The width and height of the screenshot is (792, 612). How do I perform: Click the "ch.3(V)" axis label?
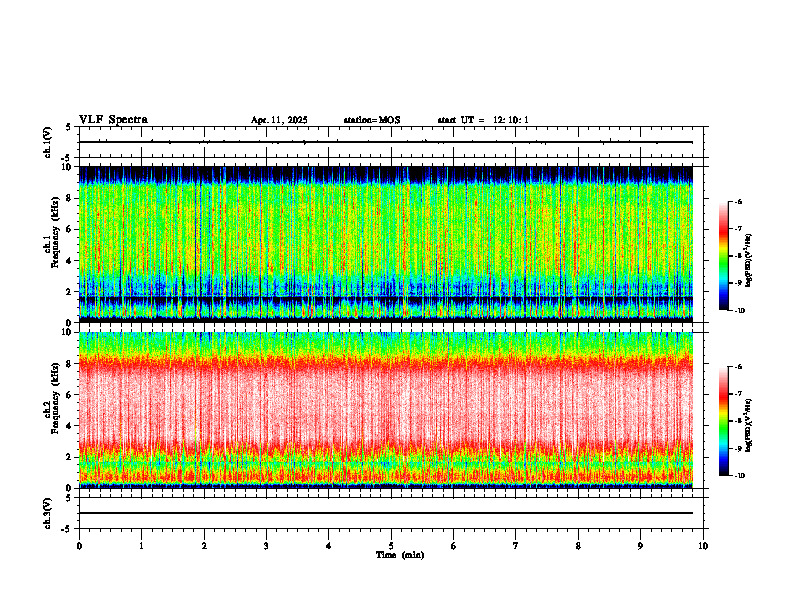(x=48, y=513)
